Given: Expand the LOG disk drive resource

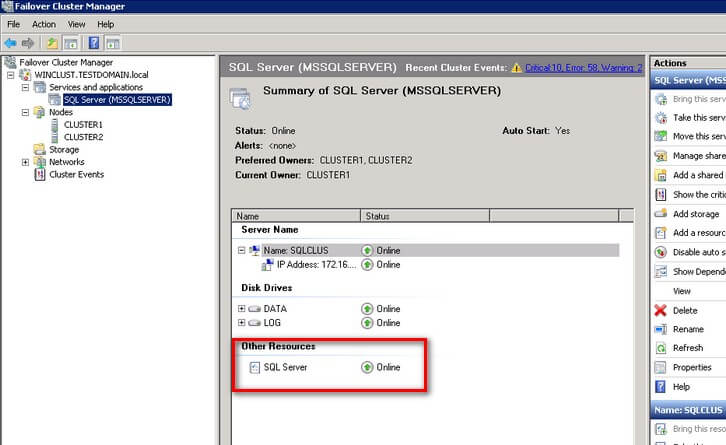Looking at the screenshot, I should click(x=241, y=324).
